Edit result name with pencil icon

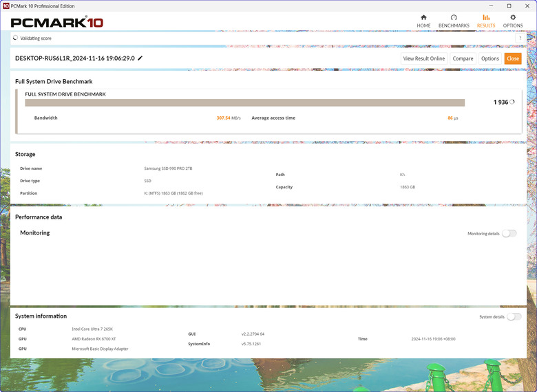[140, 58]
